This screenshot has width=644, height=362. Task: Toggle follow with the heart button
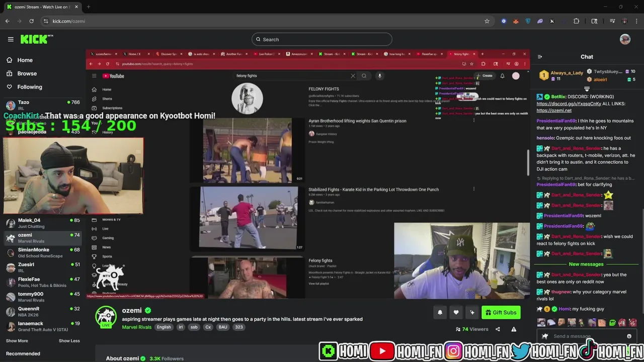(456, 312)
